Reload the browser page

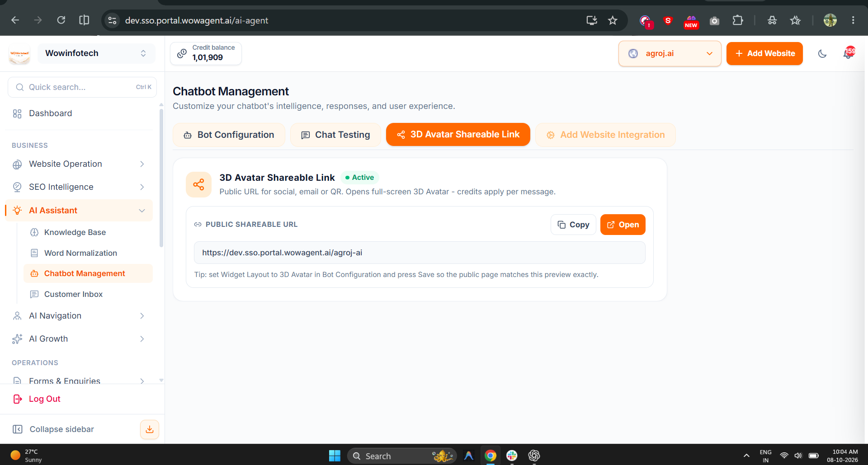point(61,20)
